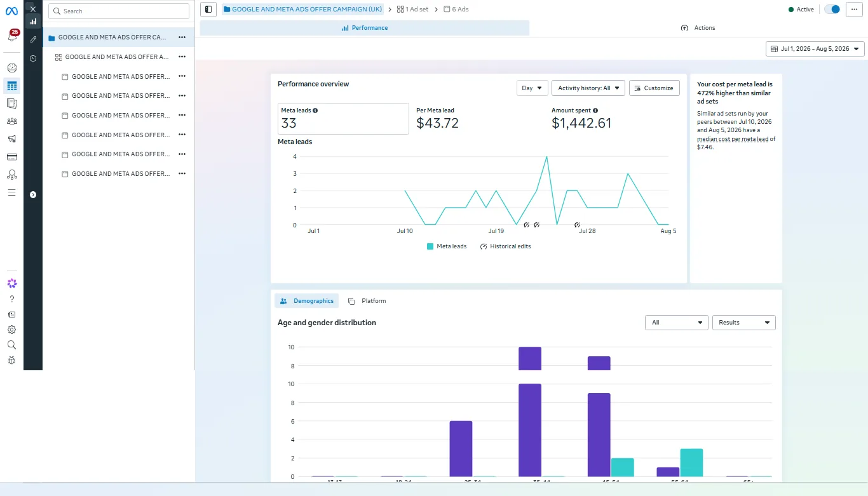Click the Search input field
Screen dimensions: 868x496
coord(119,11)
